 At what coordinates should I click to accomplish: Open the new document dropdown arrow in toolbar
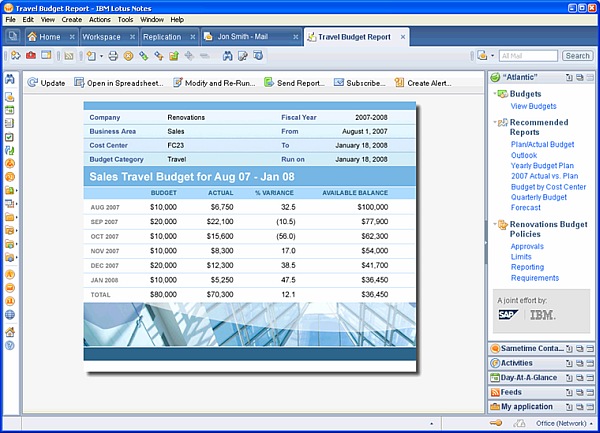point(101,56)
